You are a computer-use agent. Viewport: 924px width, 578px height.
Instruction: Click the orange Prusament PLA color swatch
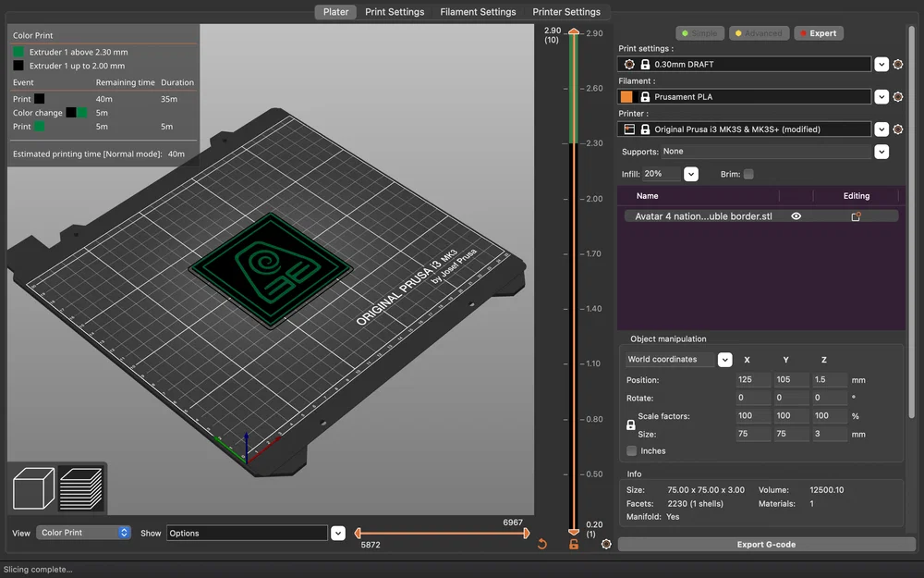pos(626,97)
